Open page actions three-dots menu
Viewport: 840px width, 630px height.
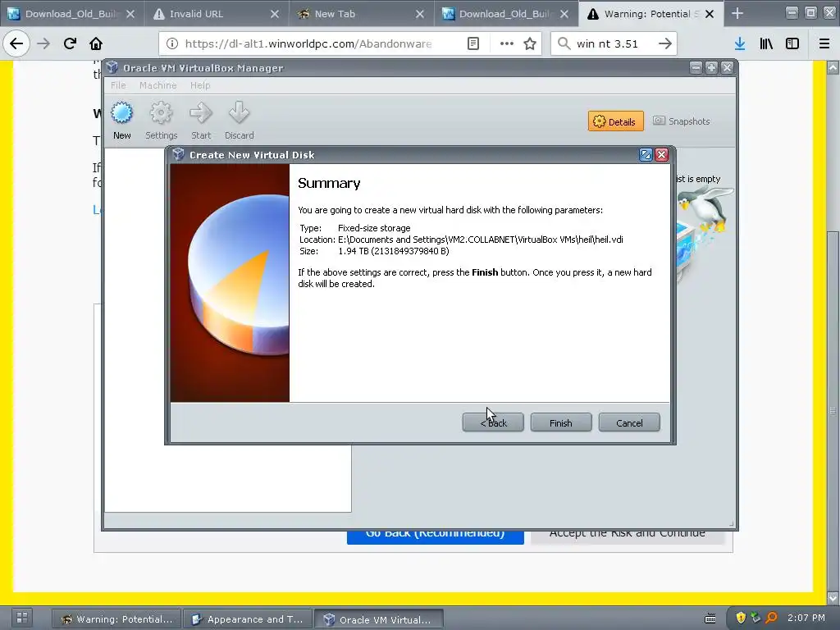click(507, 43)
